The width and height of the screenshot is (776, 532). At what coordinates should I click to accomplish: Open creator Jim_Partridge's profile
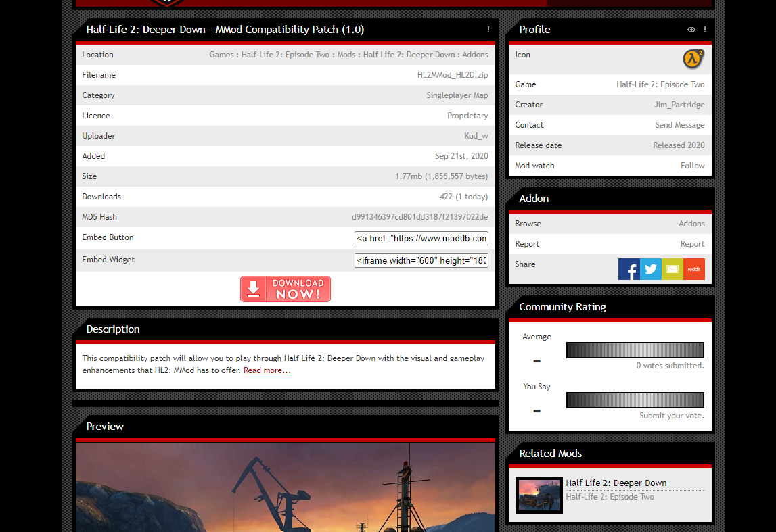coord(679,105)
